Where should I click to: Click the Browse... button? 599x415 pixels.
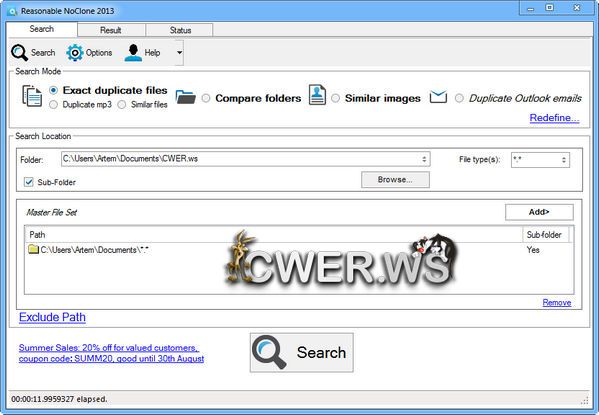395,180
